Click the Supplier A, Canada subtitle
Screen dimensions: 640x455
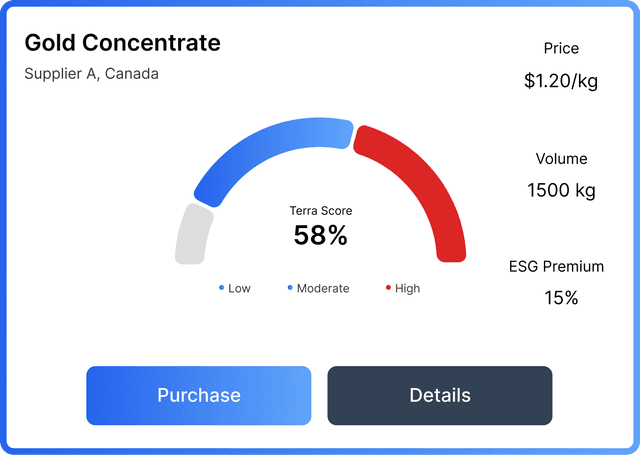click(x=91, y=74)
